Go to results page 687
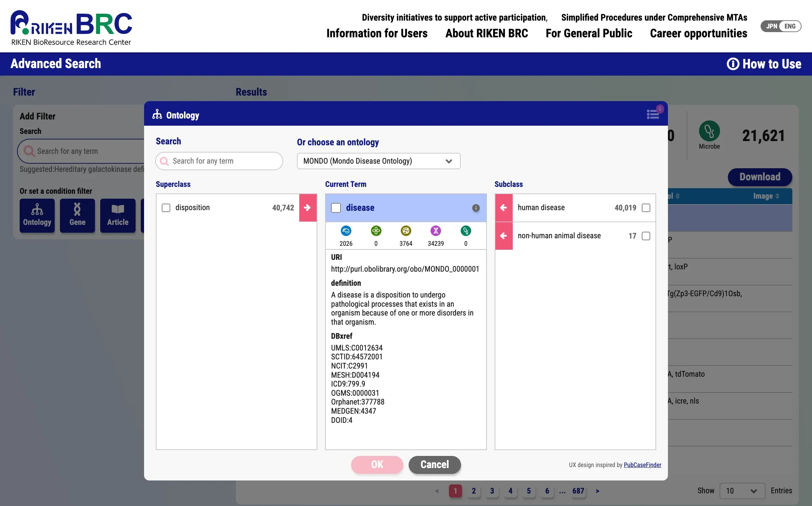 pyautogui.click(x=578, y=491)
